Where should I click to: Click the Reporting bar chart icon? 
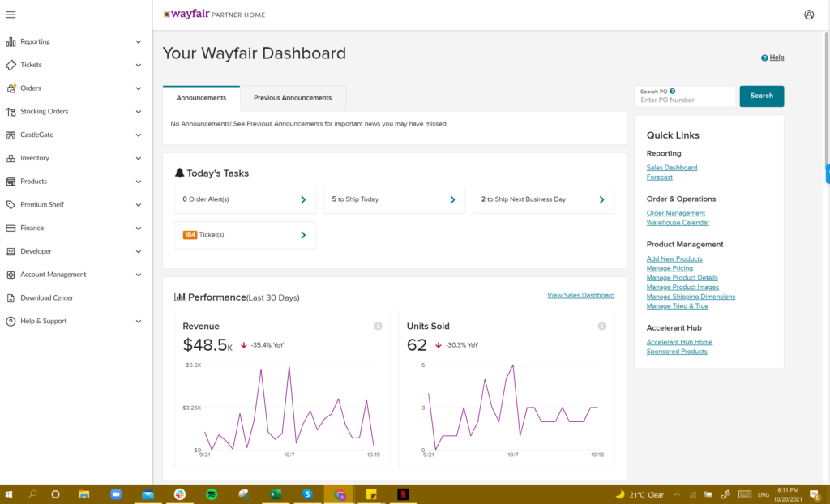tap(11, 42)
